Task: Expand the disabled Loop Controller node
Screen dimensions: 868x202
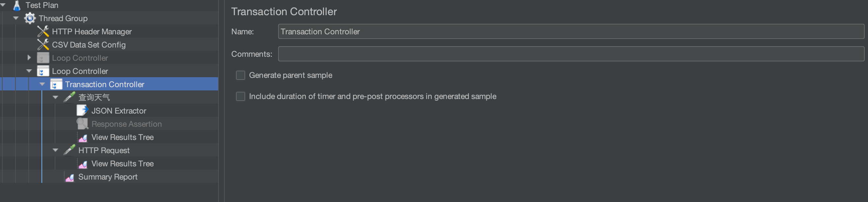Action: coord(29,58)
